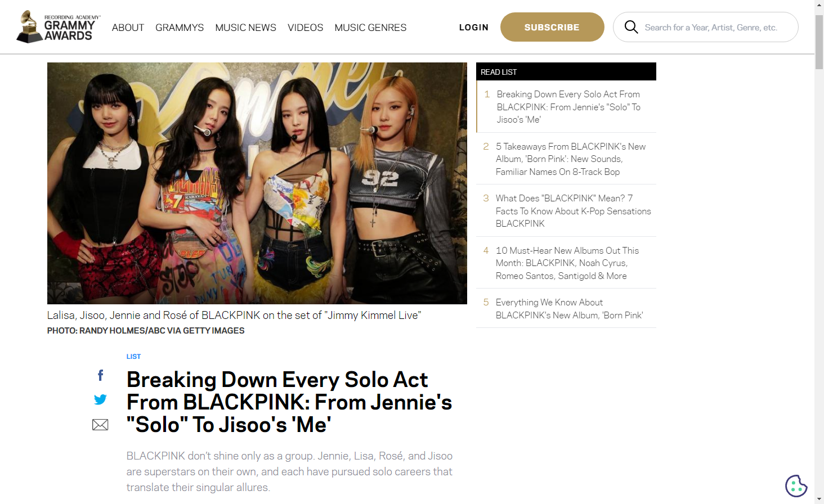Share article via Facebook icon
The image size is (824, 504).
click(100, 375)
